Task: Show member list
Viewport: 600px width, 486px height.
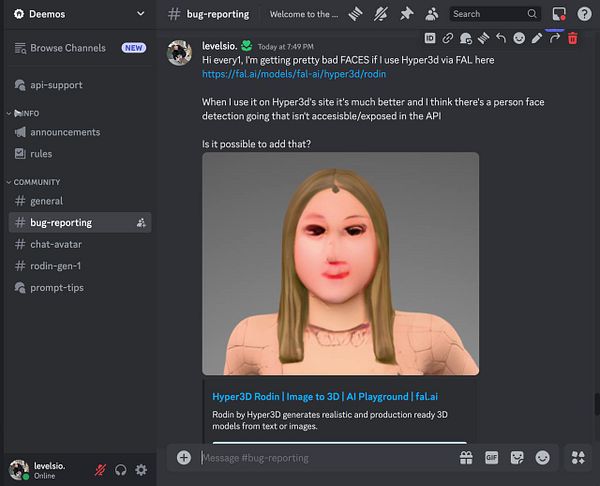Action: point(432,14)
